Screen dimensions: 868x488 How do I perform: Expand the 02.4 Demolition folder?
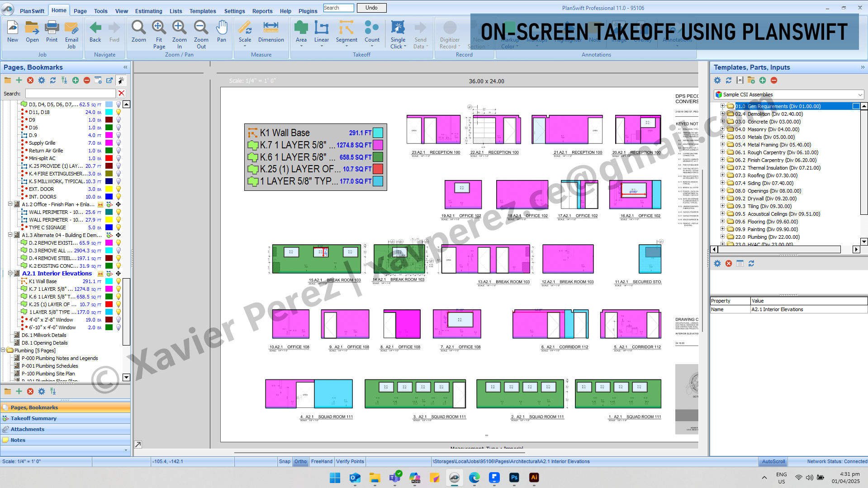[x=722, y=114]
